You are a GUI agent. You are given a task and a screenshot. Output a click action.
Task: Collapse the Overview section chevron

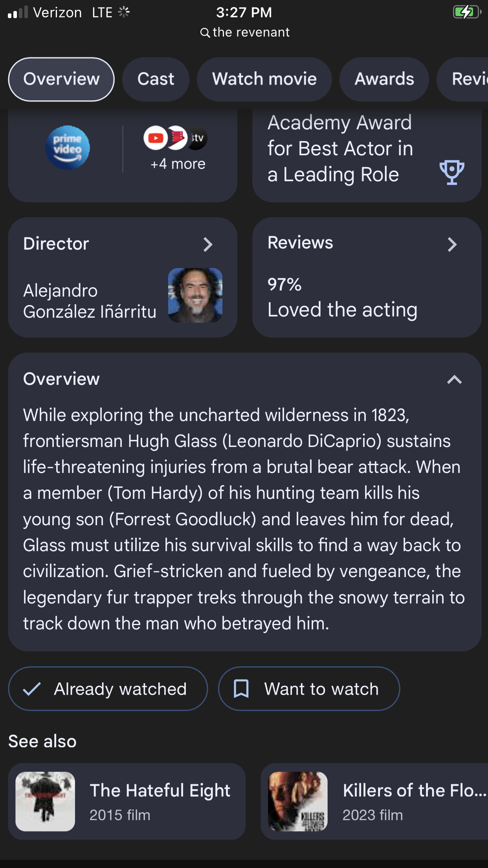[x=454, y=379]
